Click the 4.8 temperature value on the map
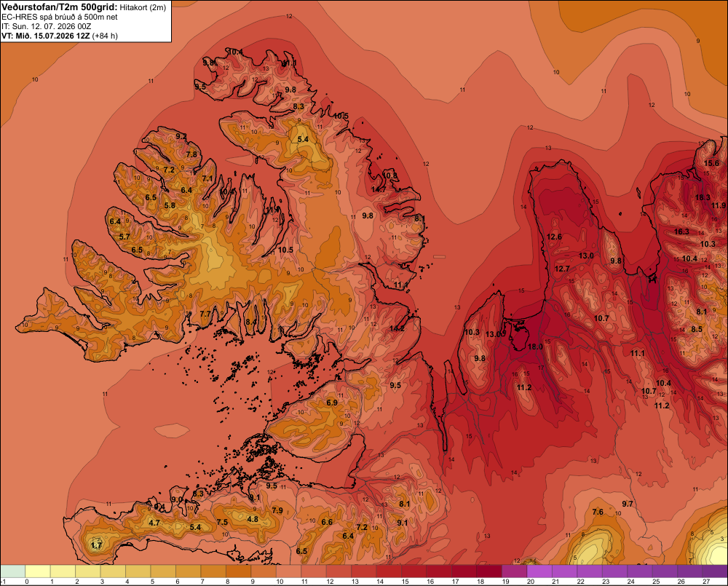Viewport: 728px width, 586px height. (x=253, y=519)
